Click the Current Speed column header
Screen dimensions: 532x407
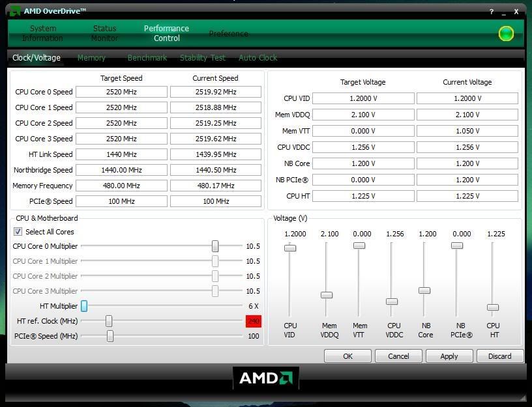click(215, 78)
